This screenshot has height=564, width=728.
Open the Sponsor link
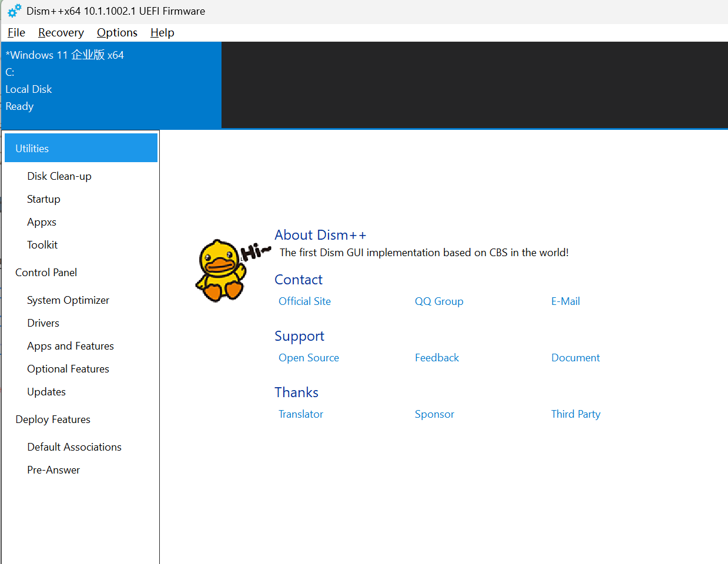(434, 414)
